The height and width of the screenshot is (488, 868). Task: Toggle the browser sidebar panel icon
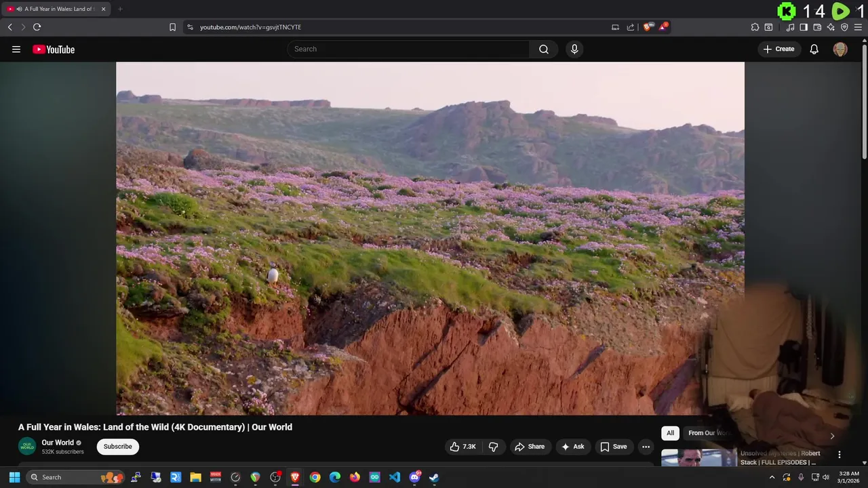(804, 27)
